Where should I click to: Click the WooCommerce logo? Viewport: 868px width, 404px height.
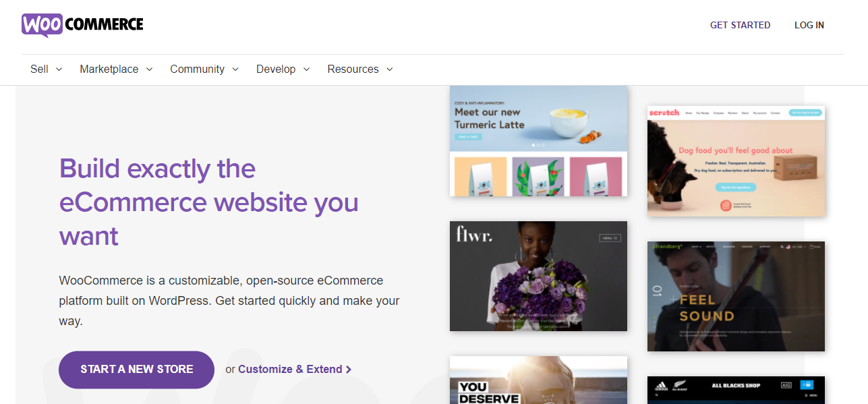tap(82, 25)
